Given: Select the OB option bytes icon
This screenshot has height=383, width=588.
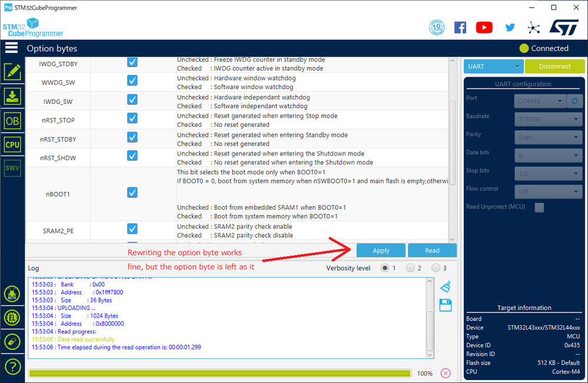Looking at the screenshot, I should pos(12,121).
